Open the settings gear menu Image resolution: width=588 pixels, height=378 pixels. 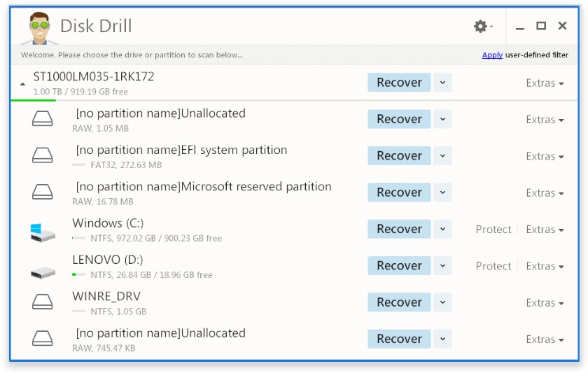tap(483, 27)
